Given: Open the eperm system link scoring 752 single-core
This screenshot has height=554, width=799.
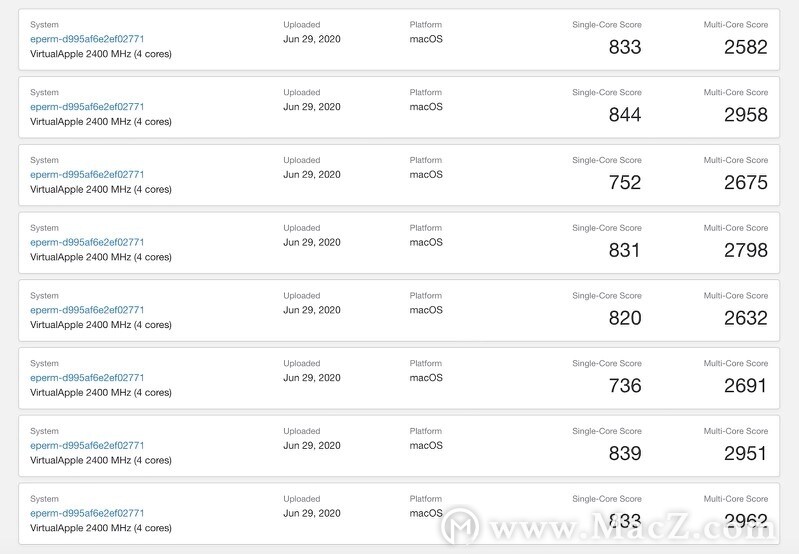Looking at the screenshot, I should click(87, 175).
